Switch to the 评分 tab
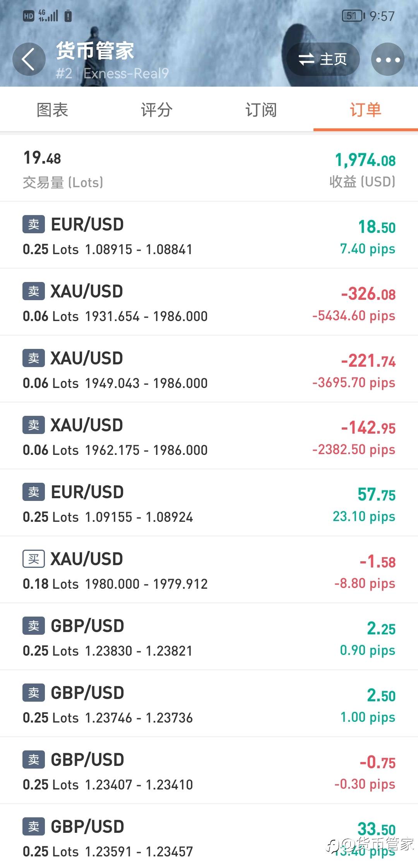 156,110
